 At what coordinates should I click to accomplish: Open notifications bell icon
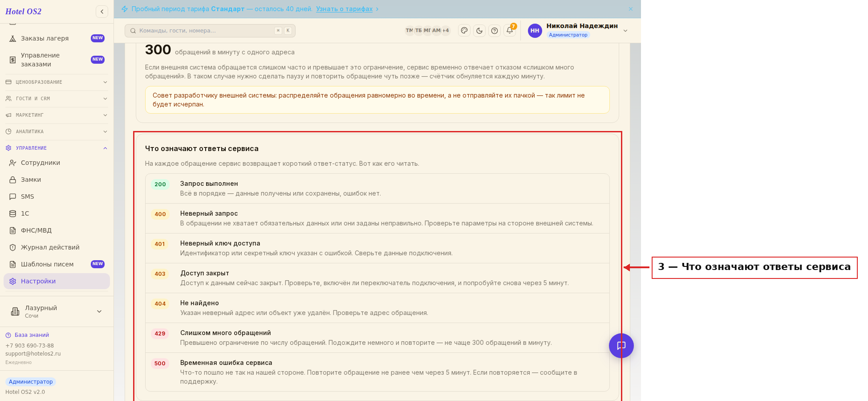pos(510,31)
